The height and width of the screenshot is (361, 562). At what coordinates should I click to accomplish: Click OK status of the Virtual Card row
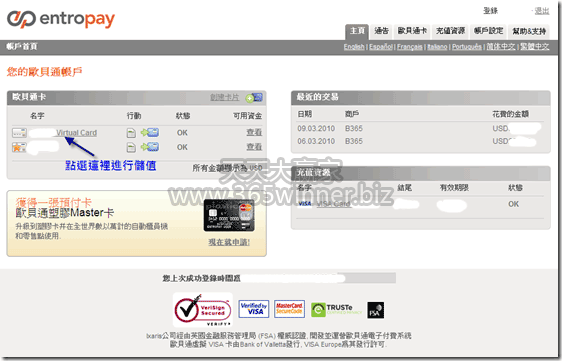click(182, 133)
